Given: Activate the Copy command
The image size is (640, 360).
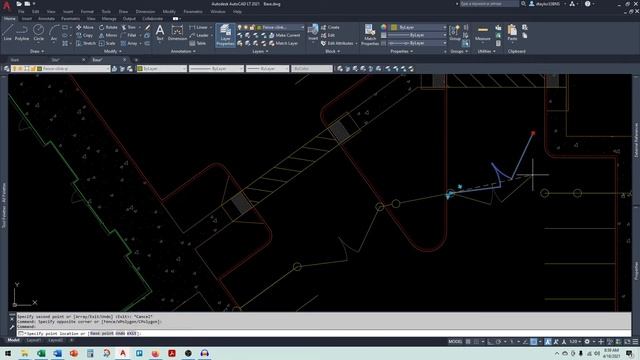Looking at the screenshot, I should click(84, 36).
